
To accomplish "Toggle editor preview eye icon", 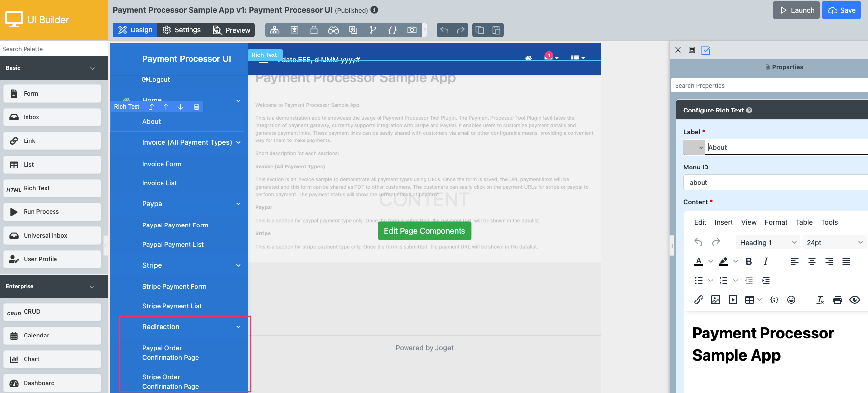I will [855, 300].
